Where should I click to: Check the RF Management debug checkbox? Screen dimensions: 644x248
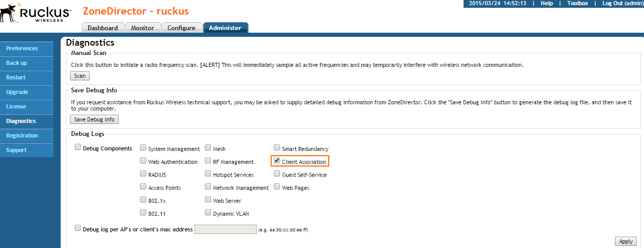click(208, 161)
